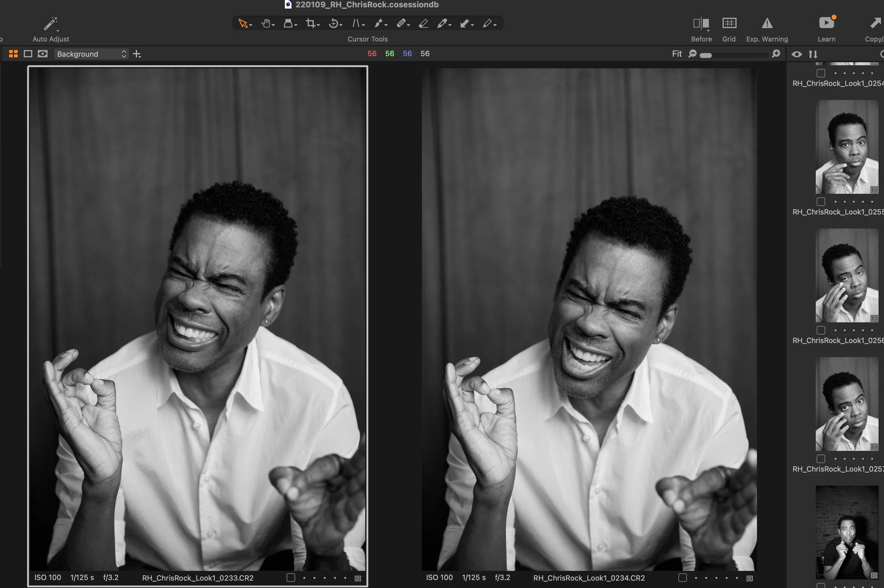Expand the Rotate tool options arrow
The image size is (884, 588).
(341, 25)
